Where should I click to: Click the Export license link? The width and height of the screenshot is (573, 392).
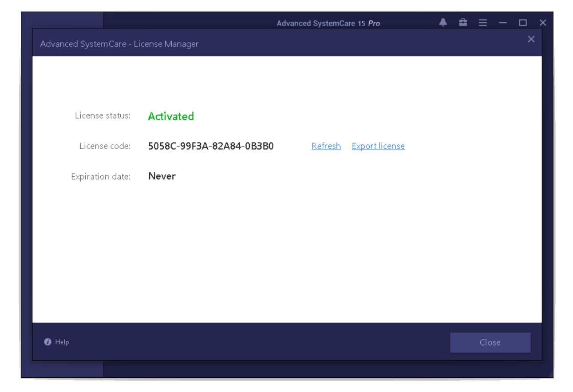(x=378, y=146)
